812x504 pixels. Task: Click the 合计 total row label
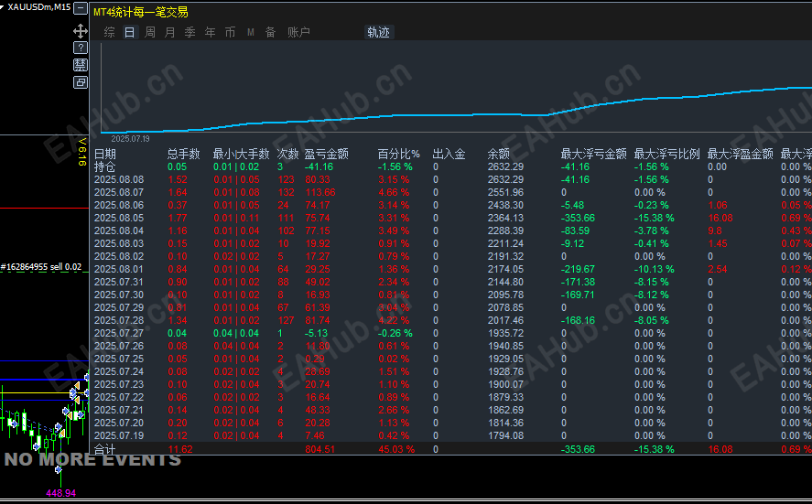click(105, 449)
